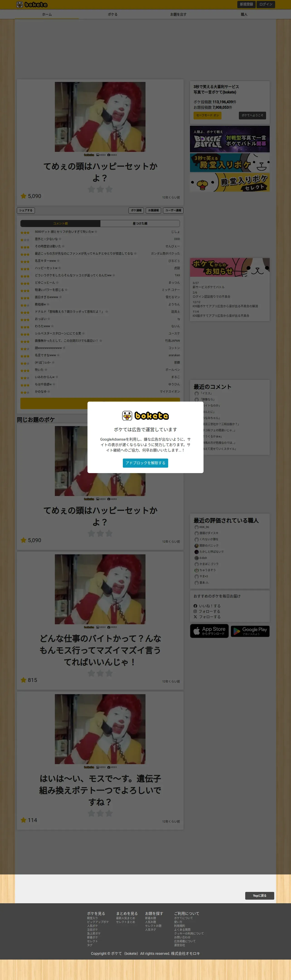Open footer link よくある質問

[x=182, y=929]
